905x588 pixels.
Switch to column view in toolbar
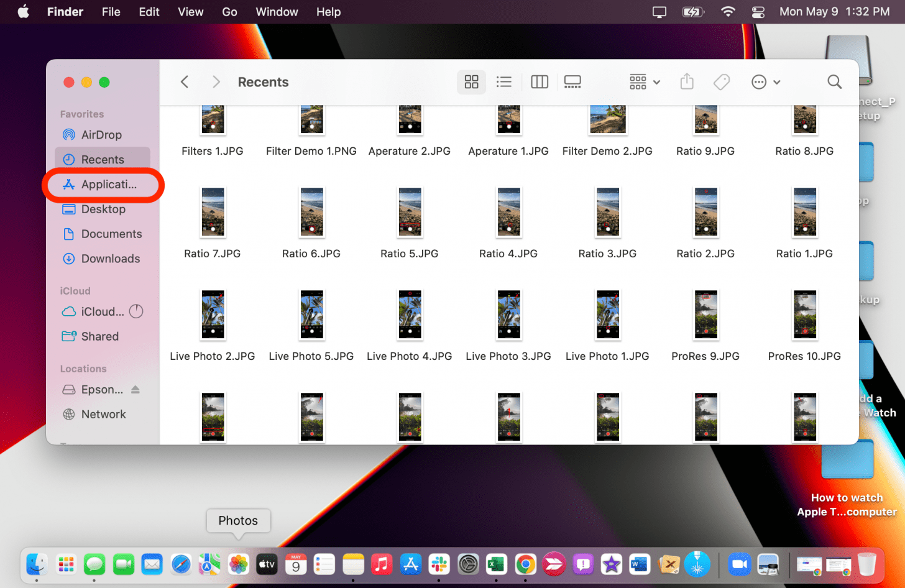click(539, 82)
